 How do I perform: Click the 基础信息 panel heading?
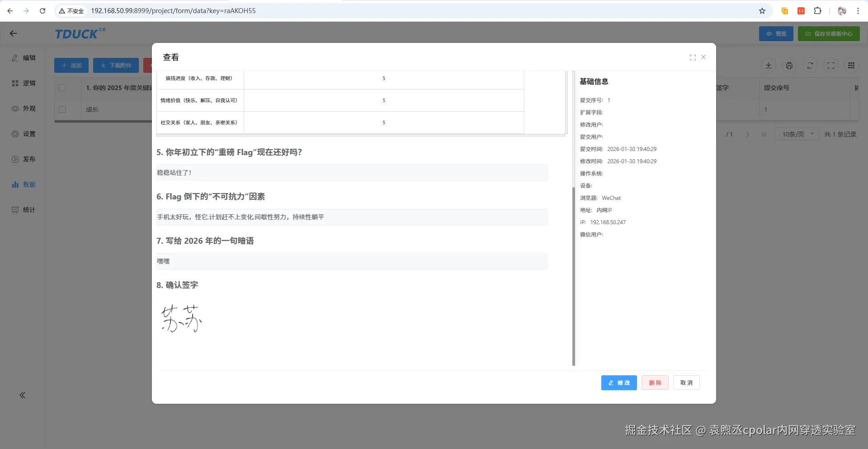click(x=594, y=81)
